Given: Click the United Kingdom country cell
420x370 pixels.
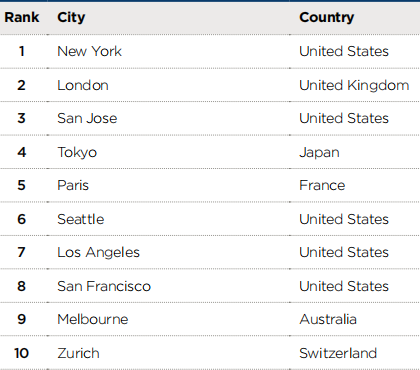Looking at the screenshot, I should pyautogui.click(x=354, y=86).
